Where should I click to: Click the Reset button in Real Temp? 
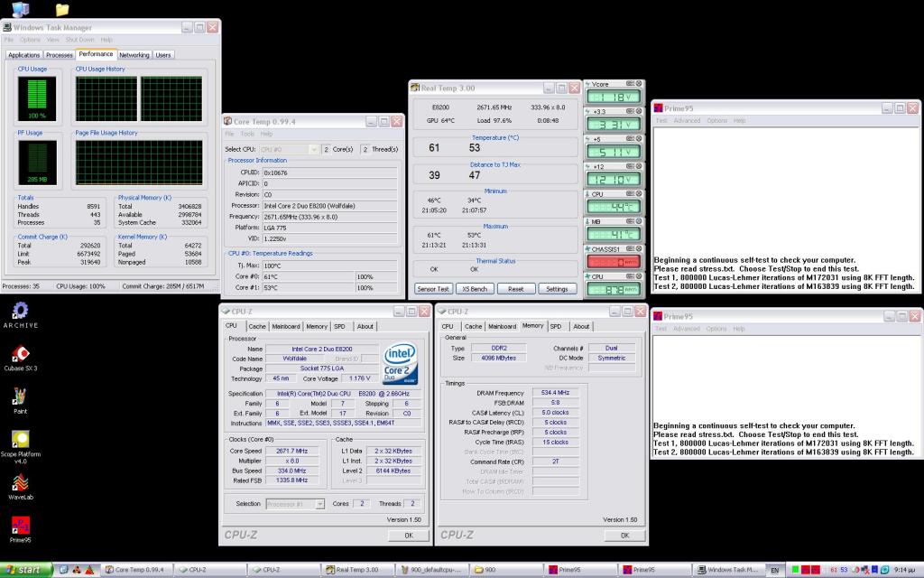[515, 289]
